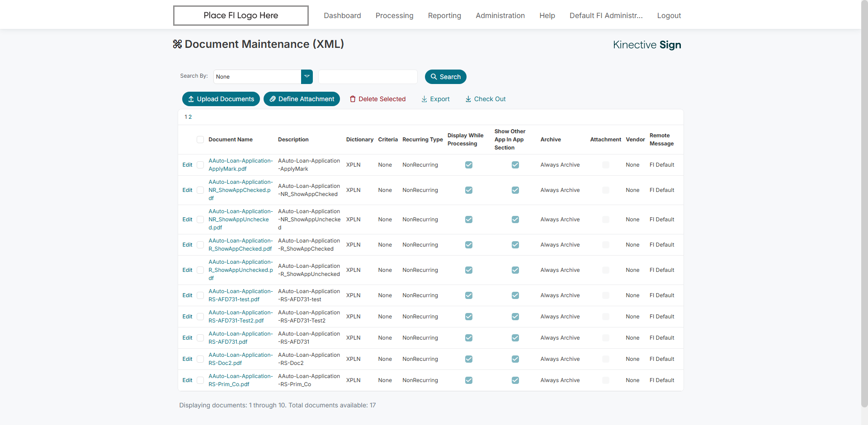Viewport: 868px width, 425px height.
Task: Expand the Administration menu
Action: coord(500,15)
